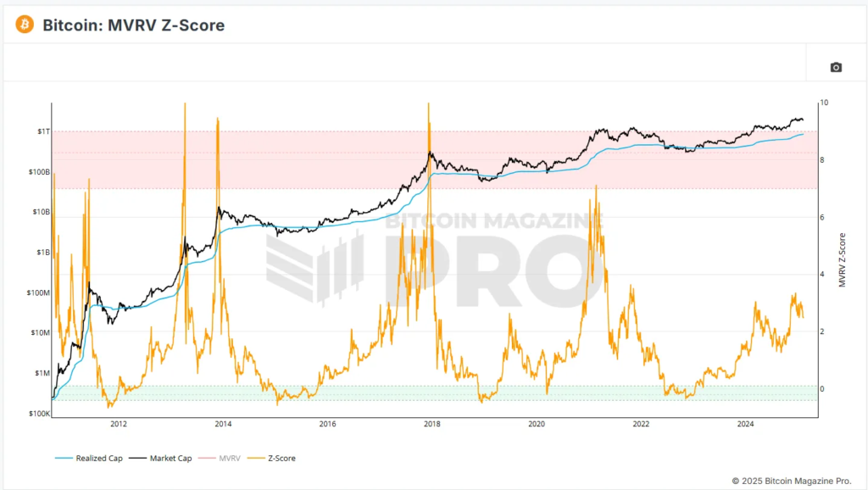This screenshot has width=868, height=490.
Task: Click the camera screenshot icon
Action: coord(836,68)
